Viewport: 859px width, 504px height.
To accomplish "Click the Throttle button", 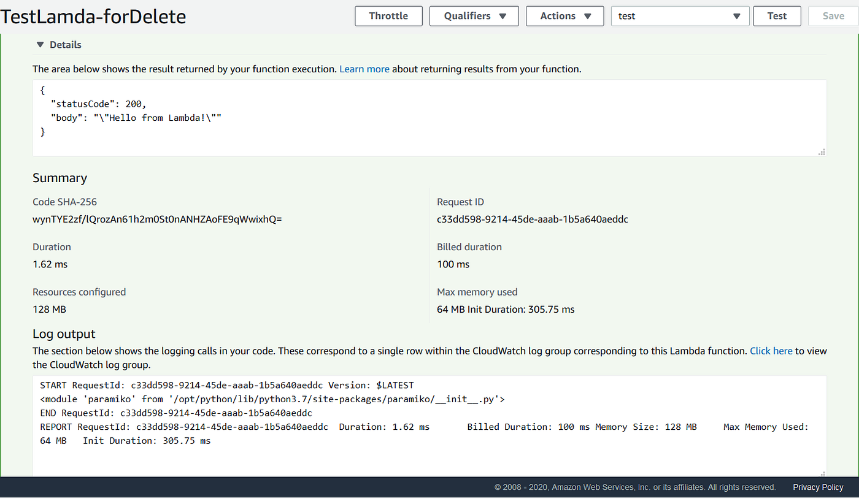I will [389, 16].
